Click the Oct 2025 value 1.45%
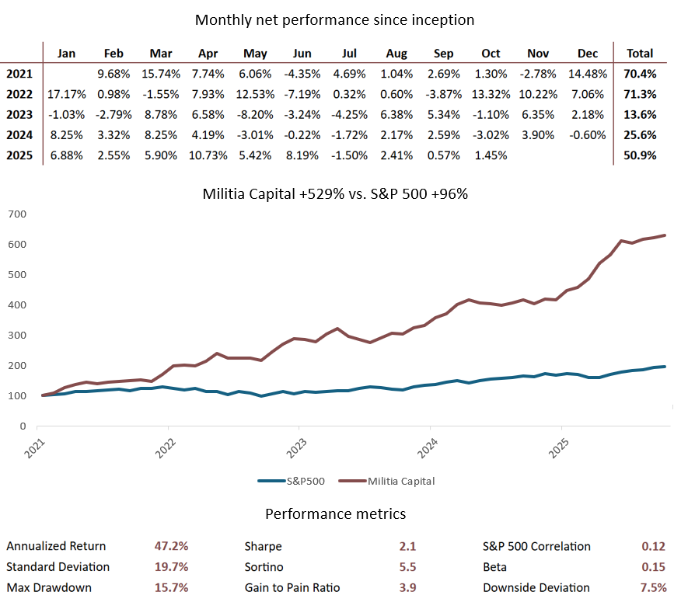 tap(492, 155)
